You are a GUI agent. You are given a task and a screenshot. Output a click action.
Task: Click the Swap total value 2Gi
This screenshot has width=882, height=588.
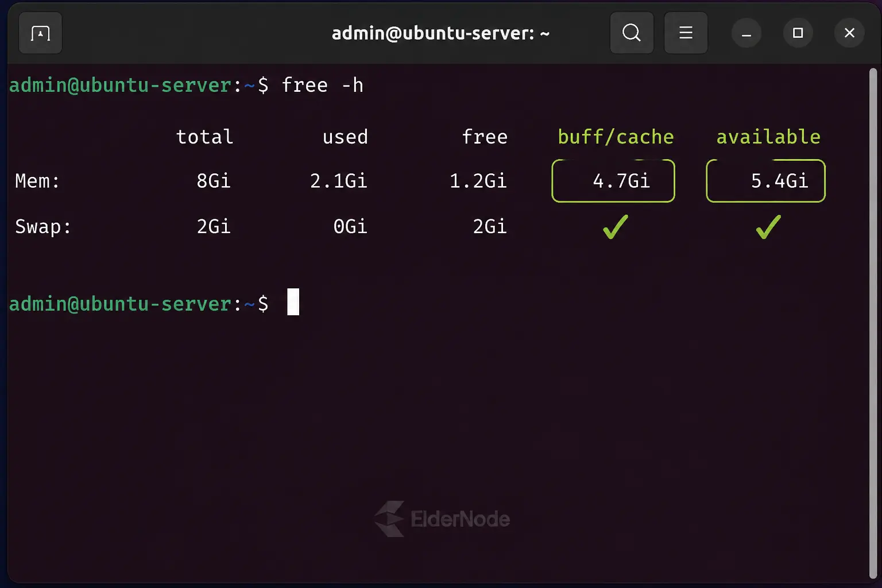click(214, 227)
